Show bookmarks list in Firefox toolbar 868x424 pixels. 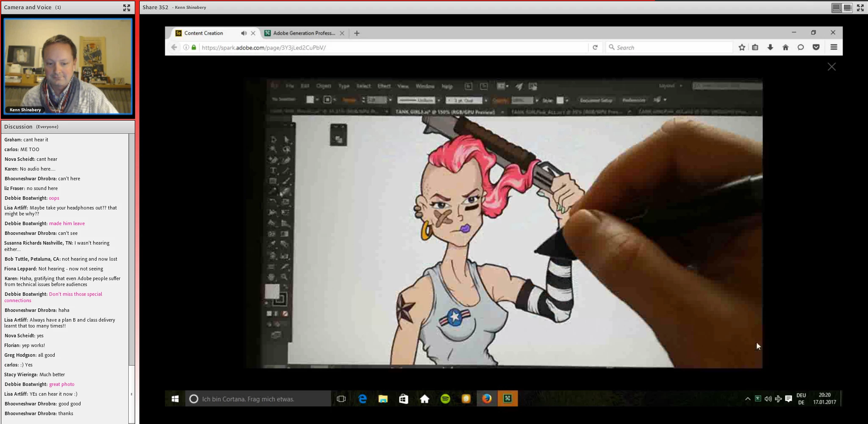point(755,47)
